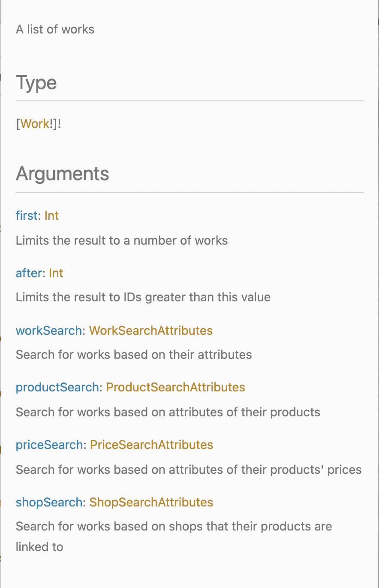The width and height of the screenshot is (379, 588).
Task: Click the 'A list of works' description
Action: coord(55,30)
